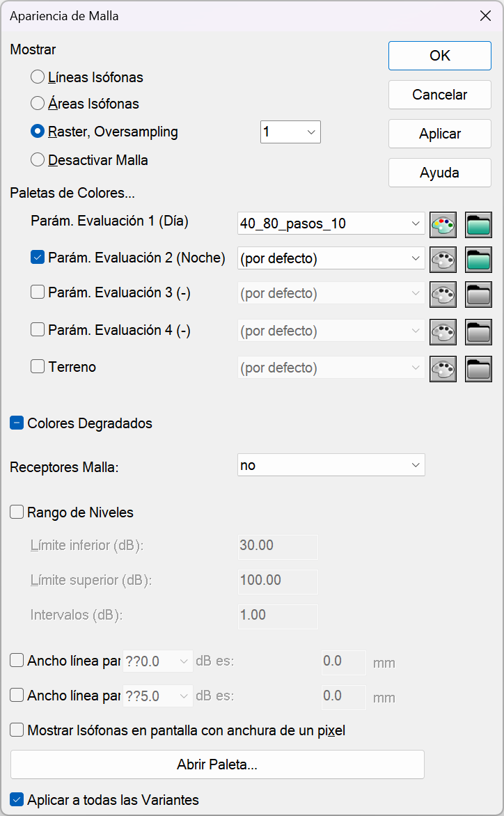Uncheck Aplicar a todas las Variantes
Screen dimensions: 504x816
[17, 799]
